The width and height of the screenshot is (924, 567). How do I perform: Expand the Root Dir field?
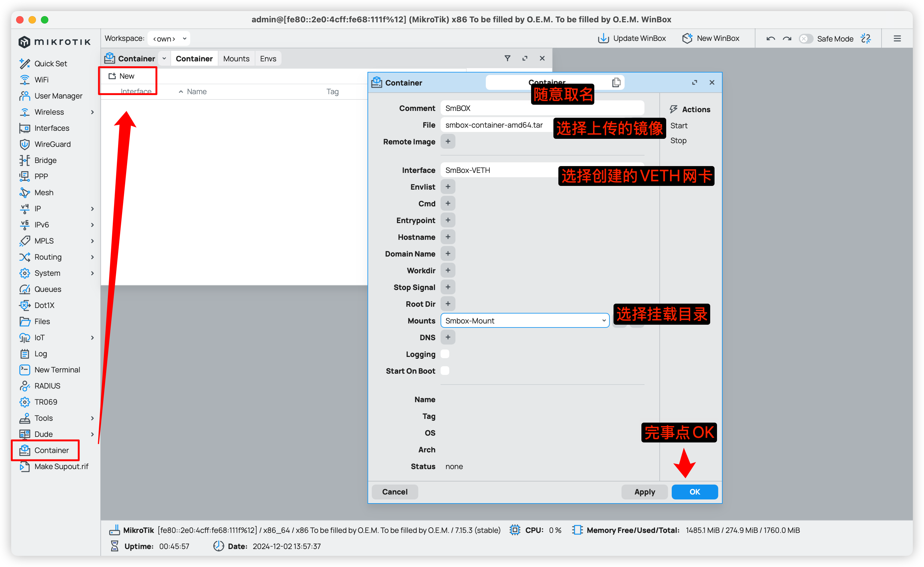click(x=448, y=304)
